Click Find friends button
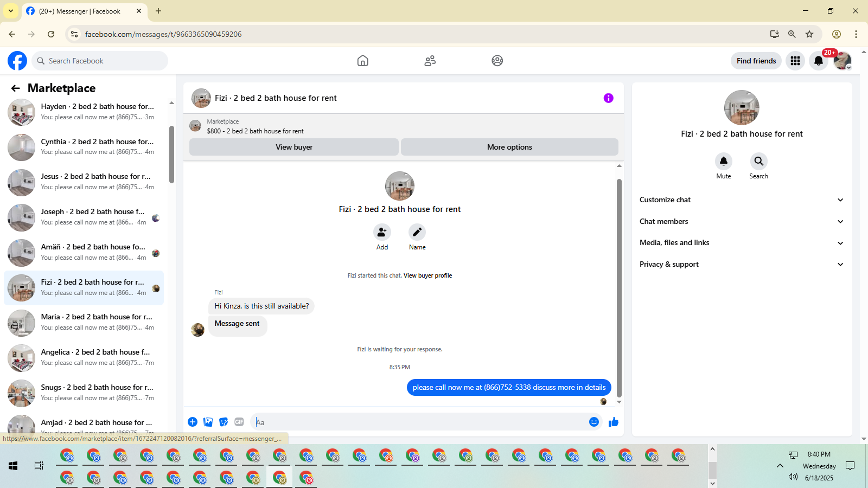 click(756, 61)
